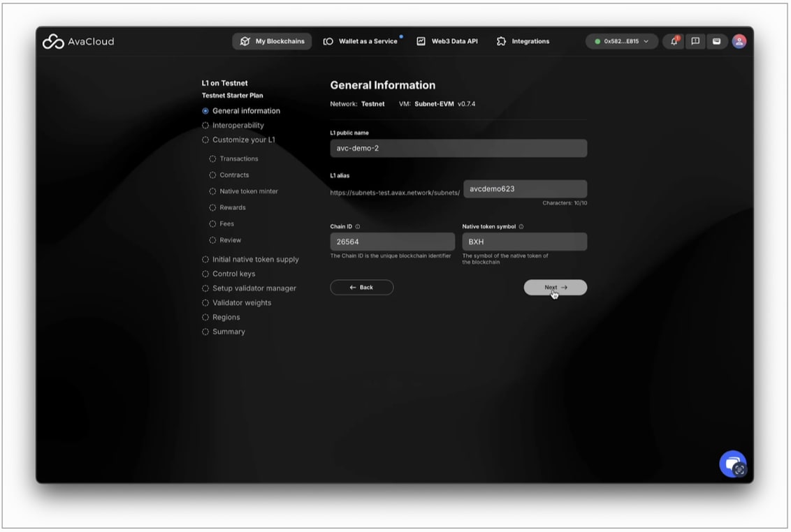
Task: Click the Chain ID info icon
Action: point(358,227)
